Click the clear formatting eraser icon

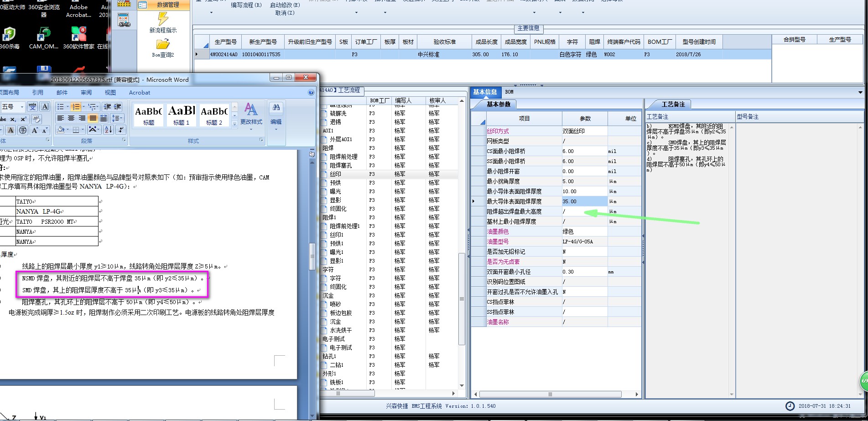(36, 119)
